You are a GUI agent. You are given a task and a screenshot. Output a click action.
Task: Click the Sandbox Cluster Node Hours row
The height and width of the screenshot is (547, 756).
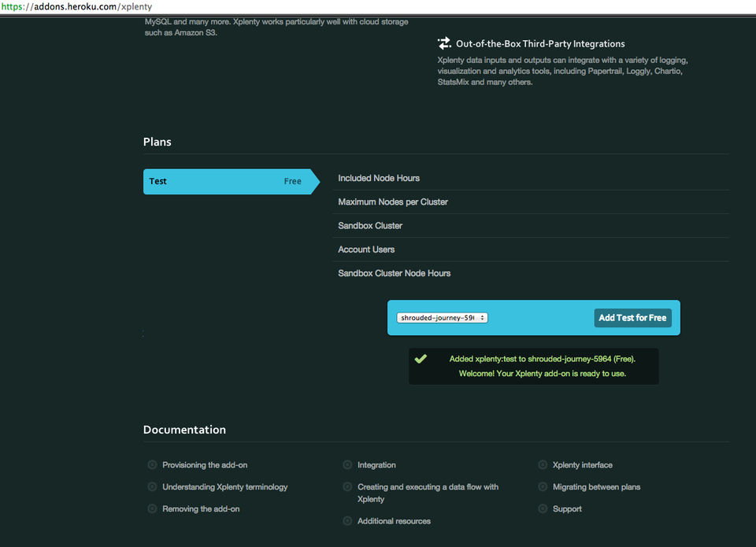[x=530, y=273]
